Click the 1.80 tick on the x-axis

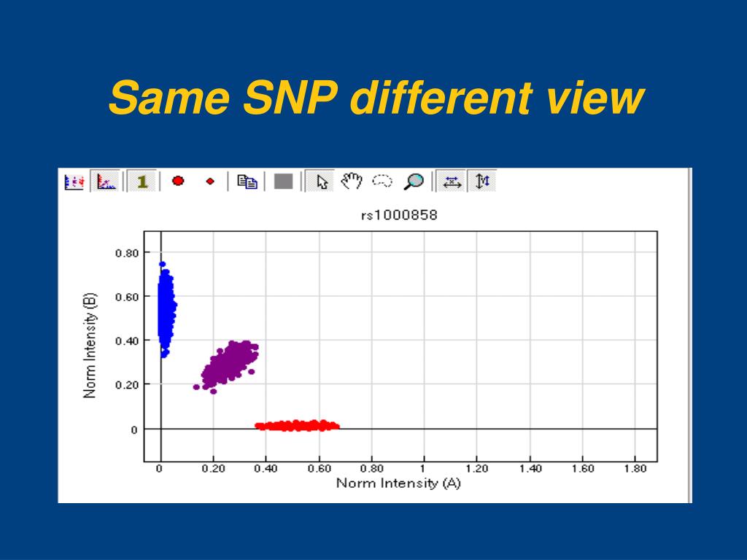point(635,469)
